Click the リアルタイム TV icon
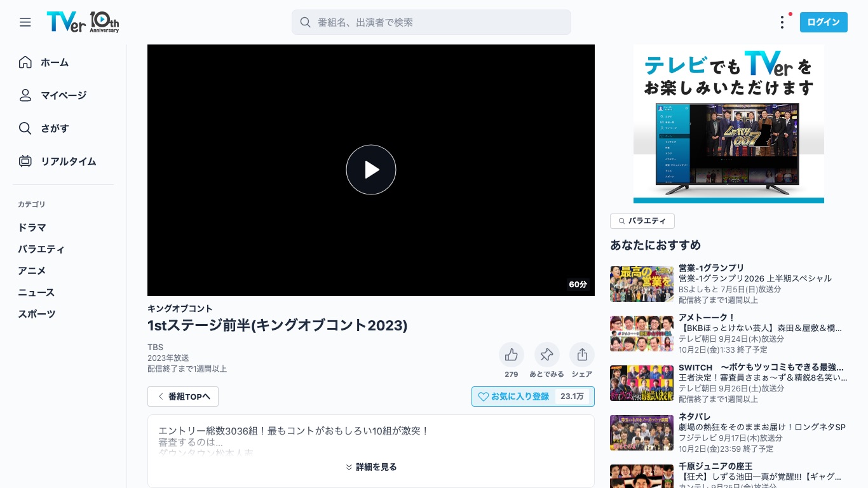The width and height of the screenshot is (868, 488). (25, 161)
